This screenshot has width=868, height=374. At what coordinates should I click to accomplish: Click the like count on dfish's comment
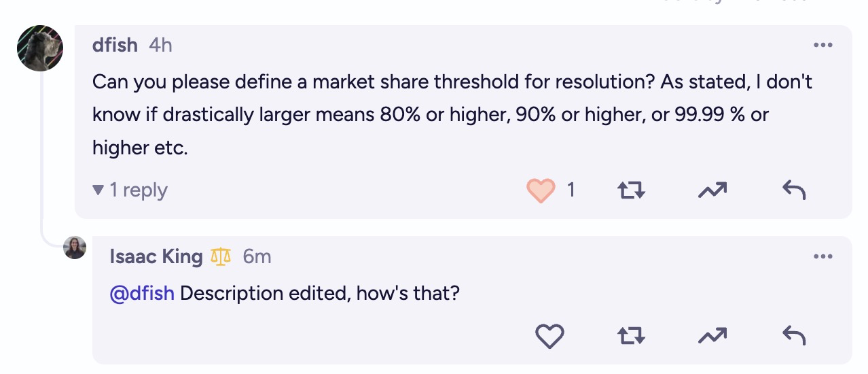tap(571, 190)
